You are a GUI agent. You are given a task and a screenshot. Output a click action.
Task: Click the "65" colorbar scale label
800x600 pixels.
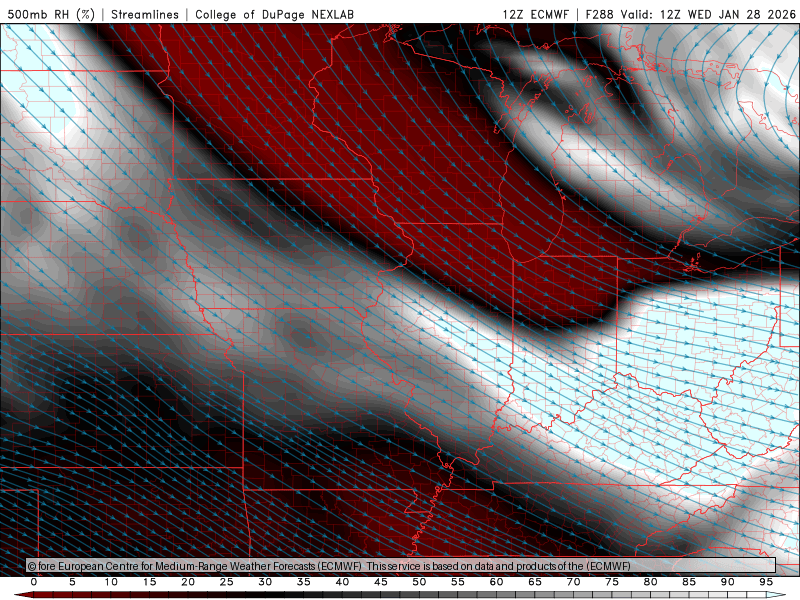(535, 582)
